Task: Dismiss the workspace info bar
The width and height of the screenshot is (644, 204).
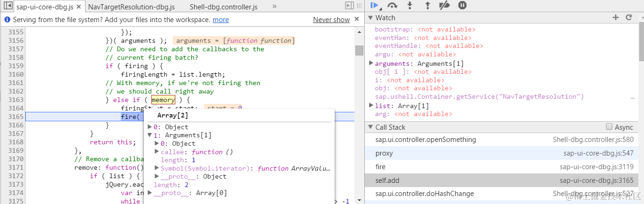Action: [357, 19]
